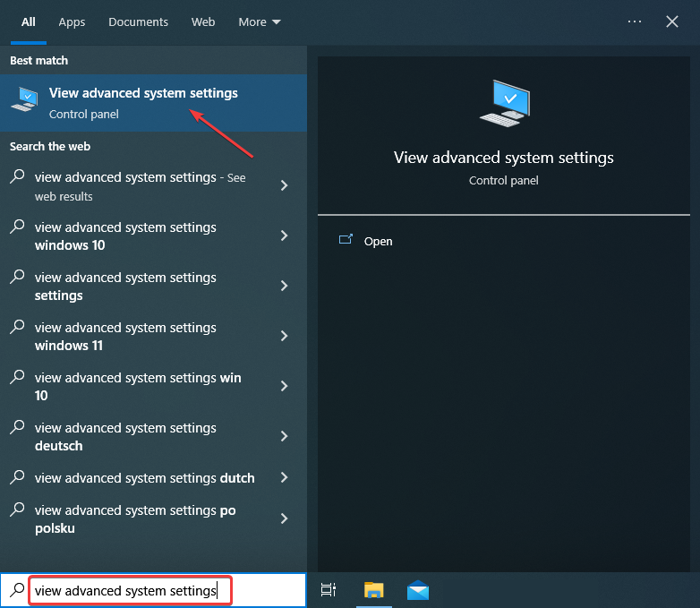Expand the 'dutch' suggestion arrow
700x608 pixels.
[284, 477]
